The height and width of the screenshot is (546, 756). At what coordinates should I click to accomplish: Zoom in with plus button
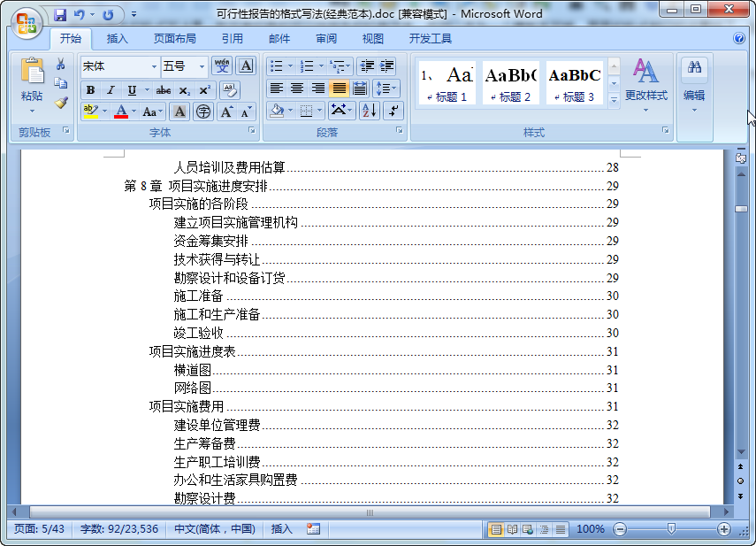723,529
